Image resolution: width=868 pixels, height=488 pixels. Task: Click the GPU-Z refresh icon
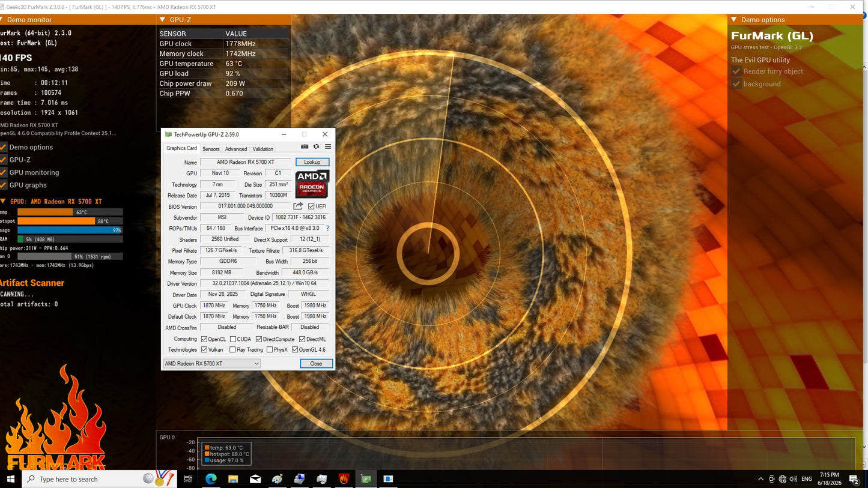316,146
